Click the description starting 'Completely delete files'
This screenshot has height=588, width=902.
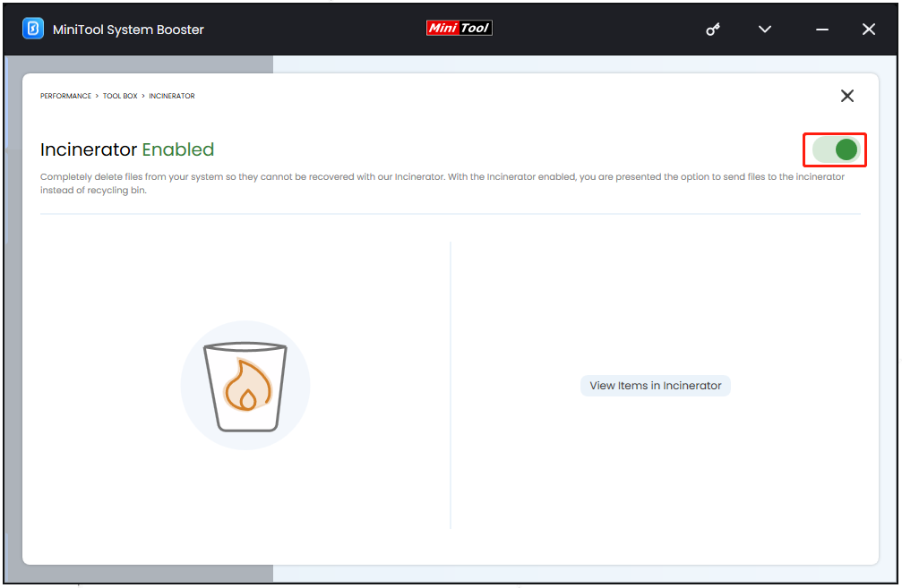click(442, 183)
